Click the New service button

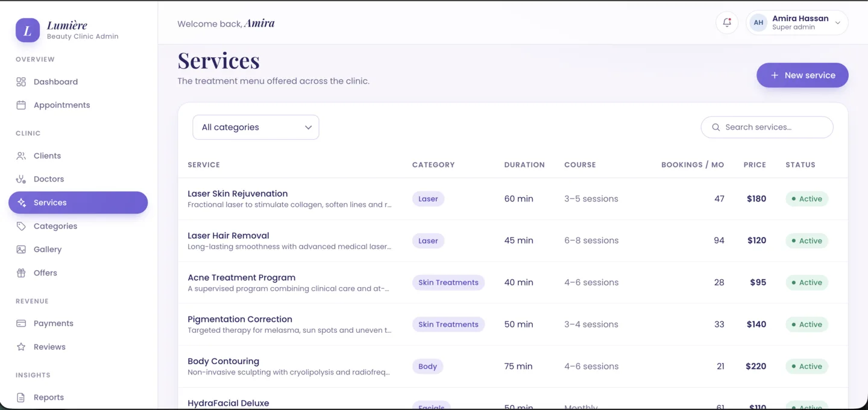802,75
